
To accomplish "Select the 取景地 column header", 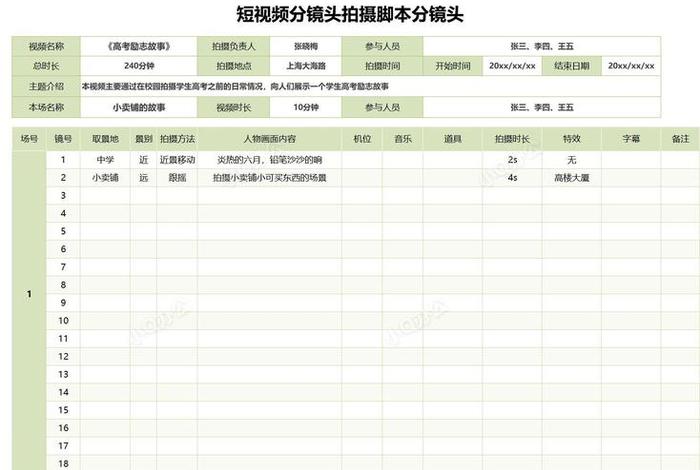I will coord(105,139).
